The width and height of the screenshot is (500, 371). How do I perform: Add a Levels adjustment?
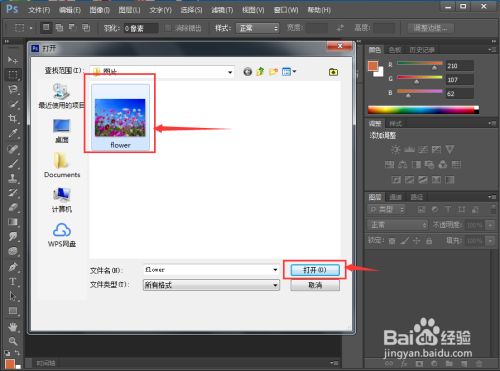(x=409, y=149)
